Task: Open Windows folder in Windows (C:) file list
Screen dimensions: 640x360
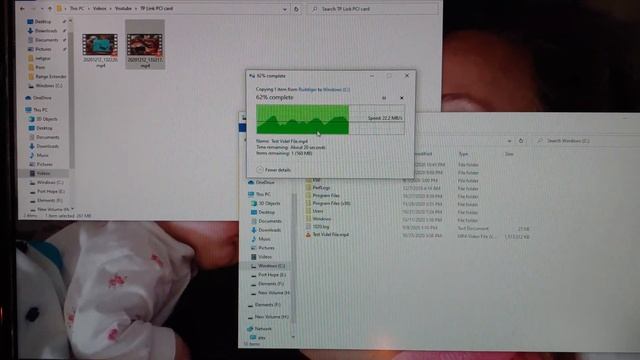Action: tap(322, 219)
